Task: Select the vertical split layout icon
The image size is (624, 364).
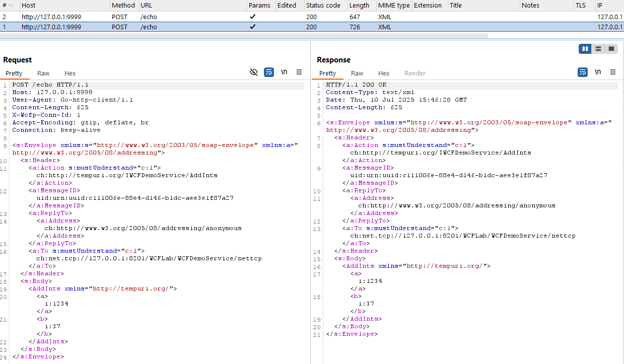Action: tap(585, 48)
